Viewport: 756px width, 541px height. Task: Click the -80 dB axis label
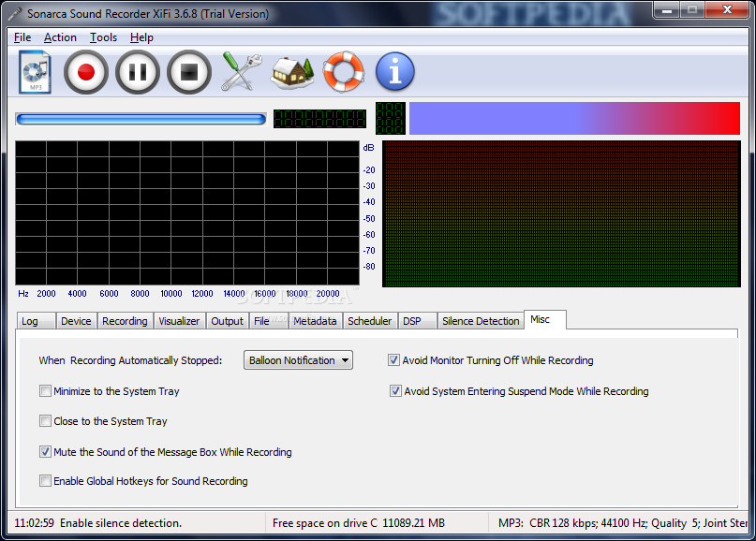coord(369,267)
